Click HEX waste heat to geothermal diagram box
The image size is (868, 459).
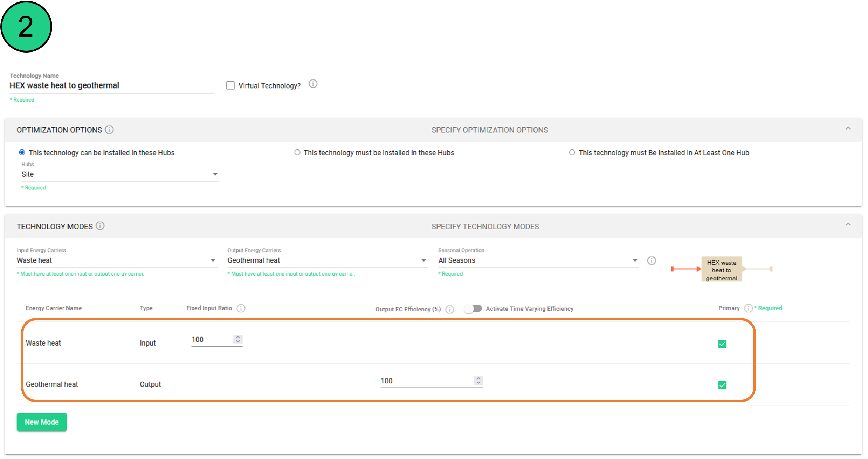pos(721,270)
